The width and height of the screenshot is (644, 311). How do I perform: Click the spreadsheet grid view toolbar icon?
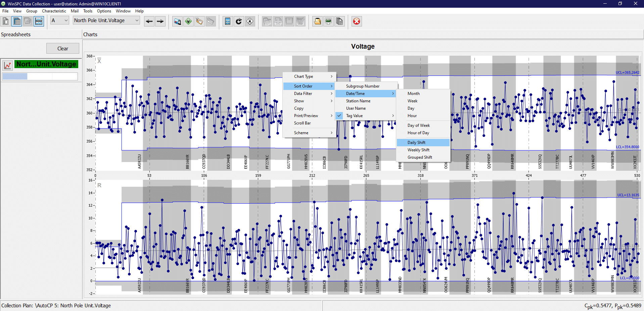point(16,21)
